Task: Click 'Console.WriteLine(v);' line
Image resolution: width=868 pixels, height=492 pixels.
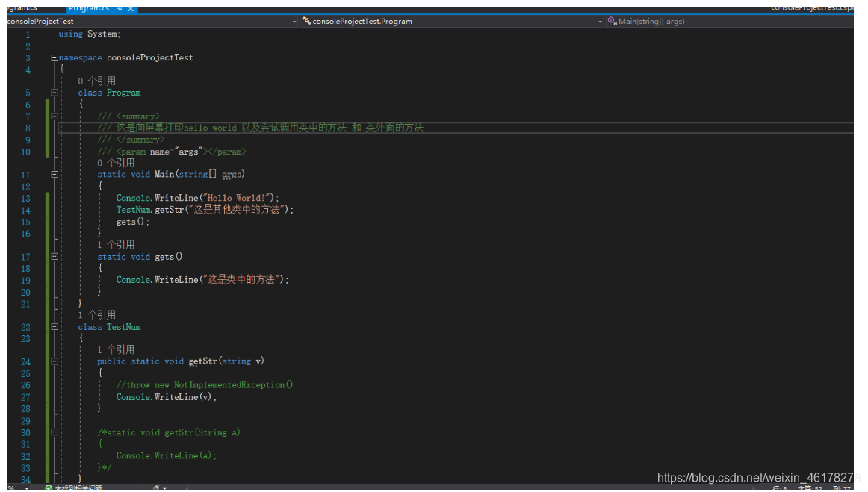Action: click(x=166, y=397)
